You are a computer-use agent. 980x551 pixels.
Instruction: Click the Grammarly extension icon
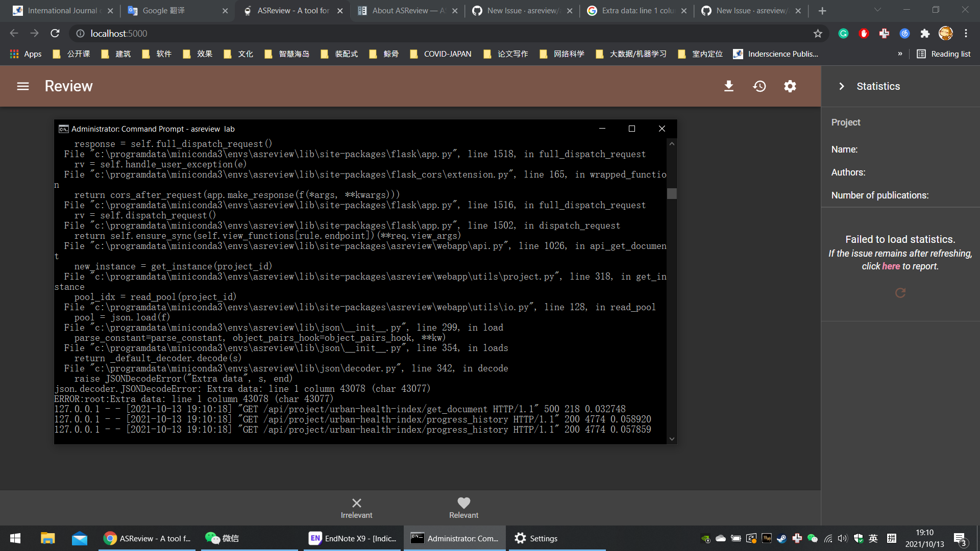point(843,33)
